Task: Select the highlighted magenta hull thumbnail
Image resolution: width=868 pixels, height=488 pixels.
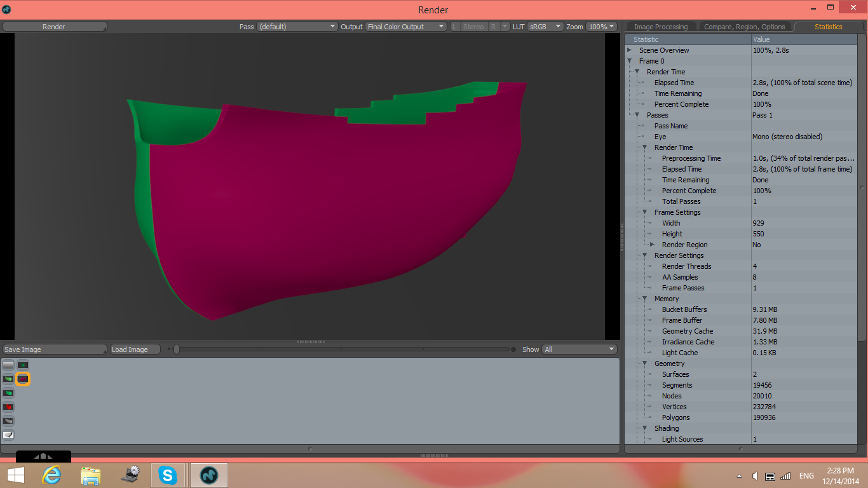Action: pos(23,379)
